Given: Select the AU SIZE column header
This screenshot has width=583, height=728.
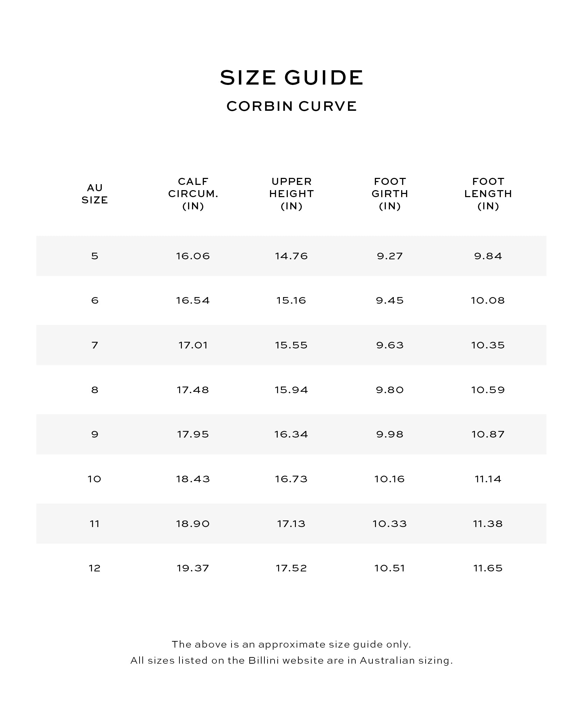Looking at the screenshot, I should (x=95, y=194).
